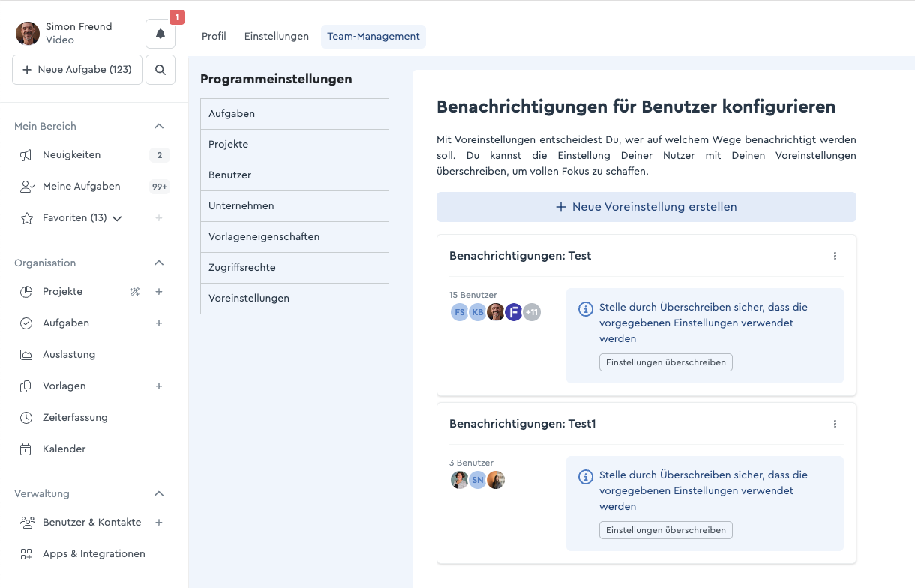The width and height of the screenshot is (915, 588).
Task: Click the Benachrichtigungen: Test1 title
Action: tap(523, 424)
